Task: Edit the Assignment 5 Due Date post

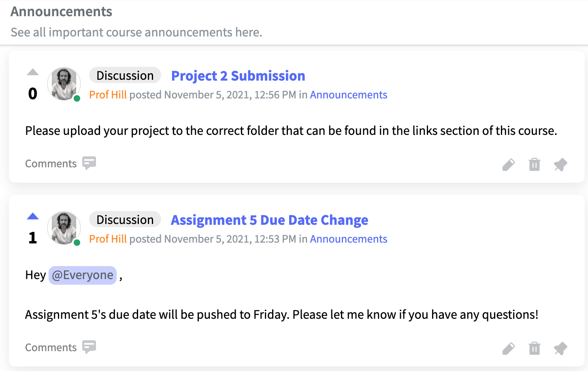Action: tap(509, 348)
